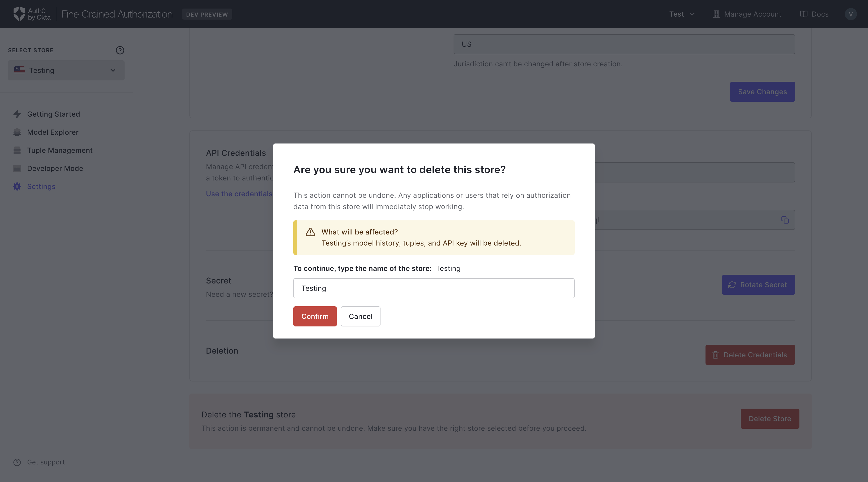Click the Fine Grained Authorization title
This screenshot has width=868, height=482.
point(117,14)
